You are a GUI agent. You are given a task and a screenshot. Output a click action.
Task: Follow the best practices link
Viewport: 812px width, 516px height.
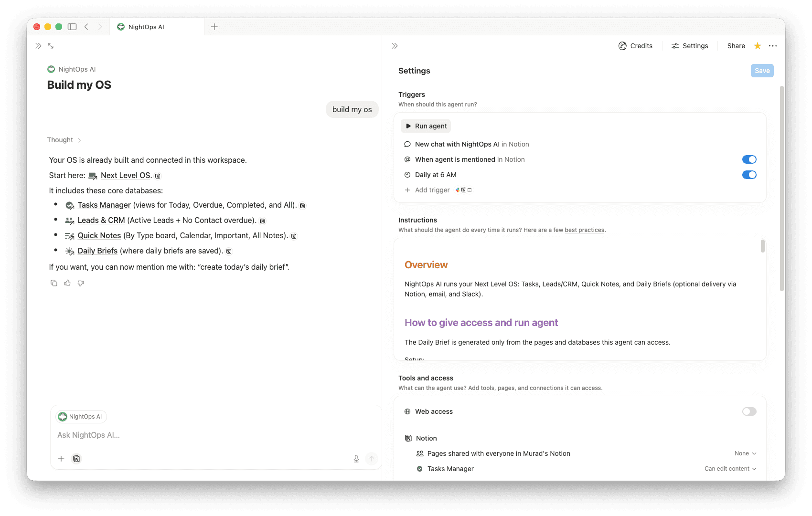tap(585, 230)
